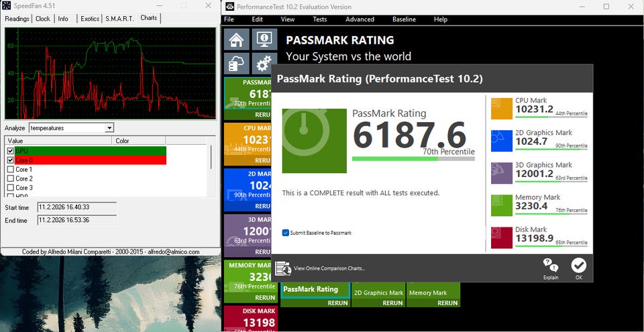Image resolution: width=644 pixels, height=332 pixels.
Task: Click the PerformanceTest title bar app icon
Action: (x=230, y=7)
